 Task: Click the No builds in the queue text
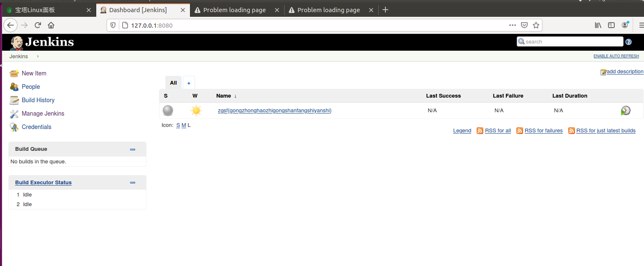pos(38,162)
